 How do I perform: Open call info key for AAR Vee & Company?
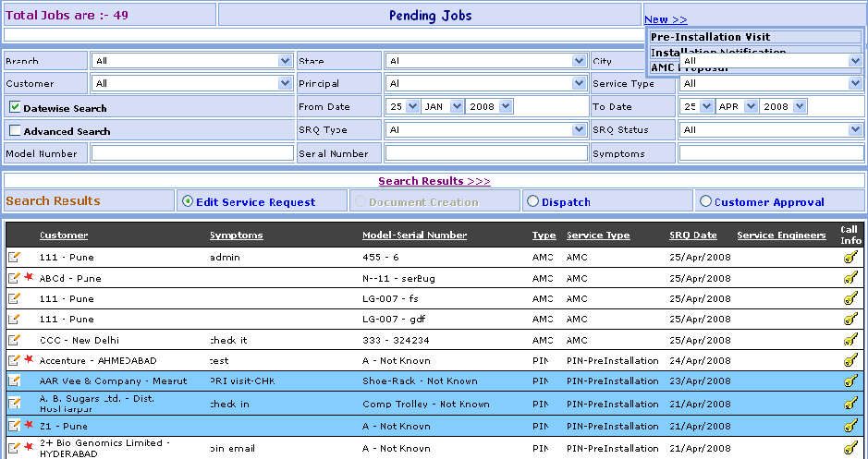(x=850, y=381)
